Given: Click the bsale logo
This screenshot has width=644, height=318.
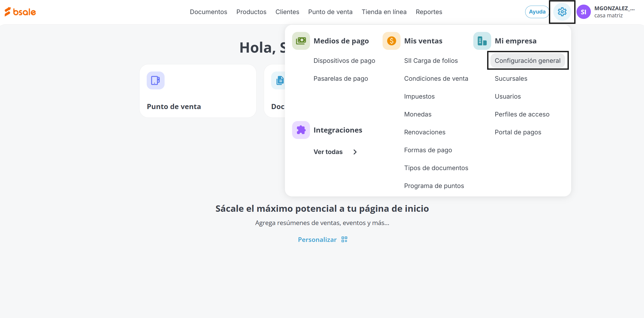Looking at the screenshot, I should pyautogui.click(x=20, y=12).
